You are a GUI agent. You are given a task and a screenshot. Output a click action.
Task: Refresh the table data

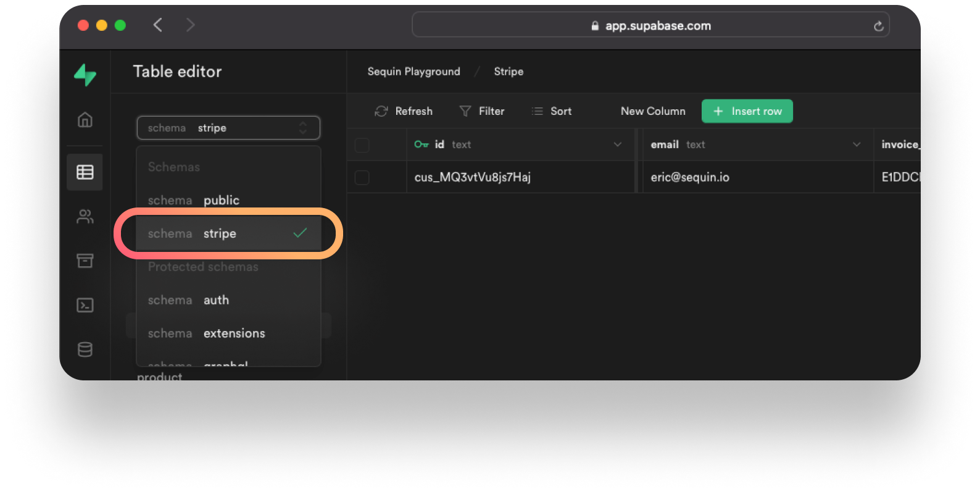[404, 111]
